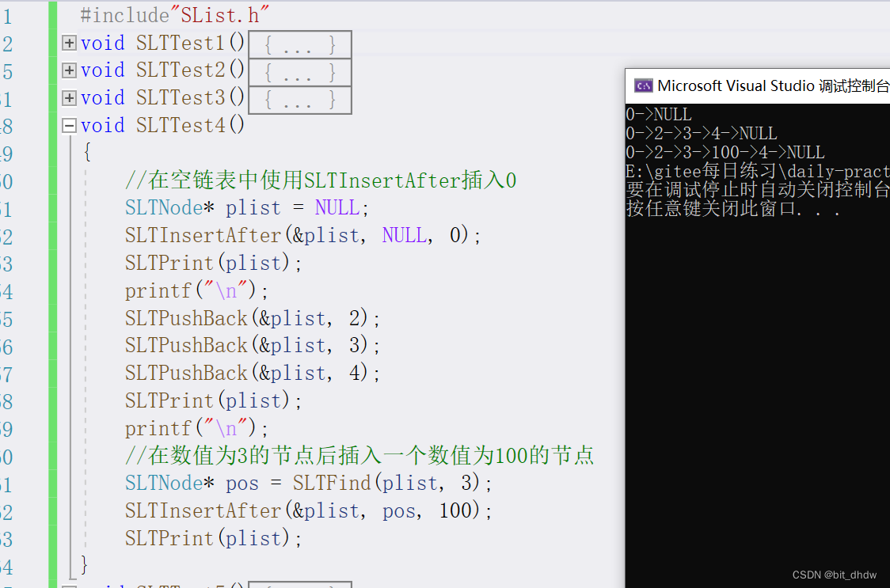Click the "按任意键关闭此窗口" console line
The image size is (890, 588).
pos(732,208)
